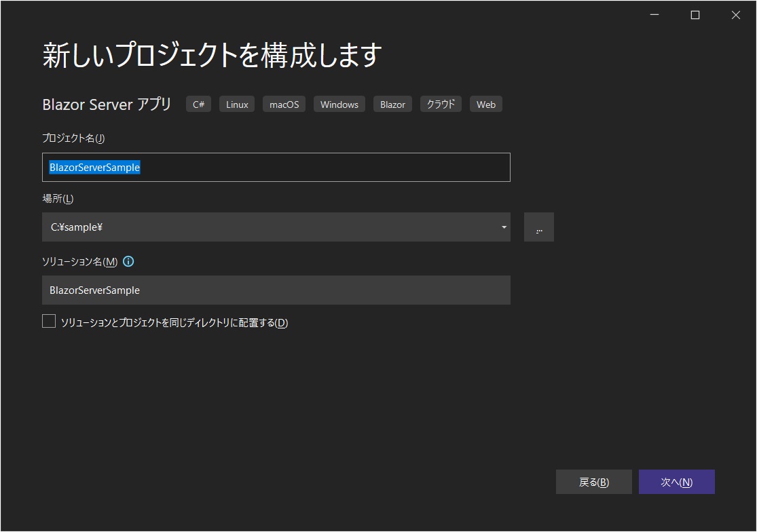Maximize the configuration dialog window

pos(695,15)
